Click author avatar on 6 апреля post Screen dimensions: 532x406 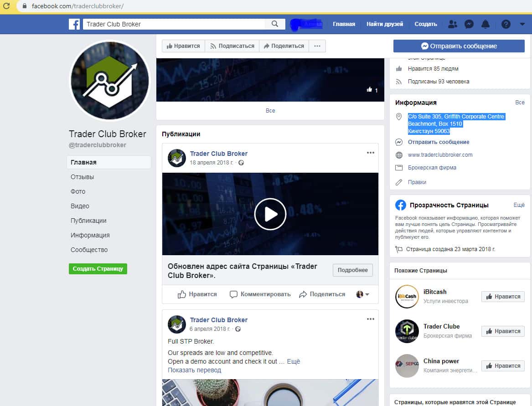pos(177,324)
